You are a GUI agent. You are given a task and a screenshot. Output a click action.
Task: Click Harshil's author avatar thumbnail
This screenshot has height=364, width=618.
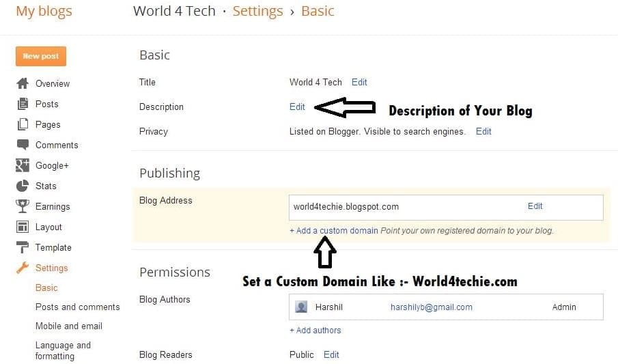point(301,307)
